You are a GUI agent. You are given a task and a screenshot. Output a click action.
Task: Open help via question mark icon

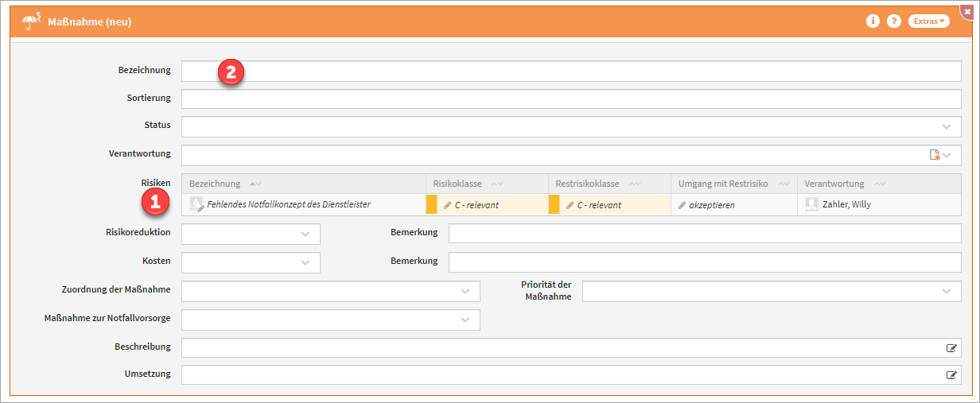pos(894,21)
